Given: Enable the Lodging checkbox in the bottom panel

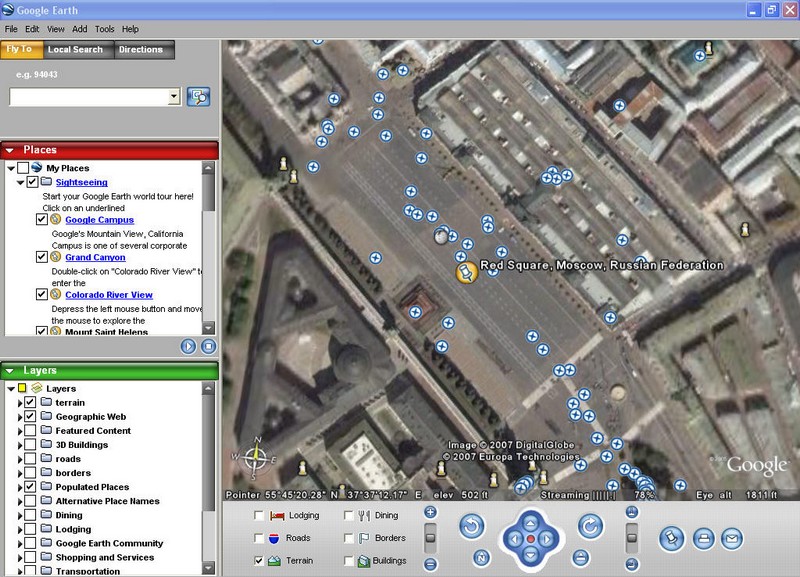Looking at the screenshot, I should (259, 516).
